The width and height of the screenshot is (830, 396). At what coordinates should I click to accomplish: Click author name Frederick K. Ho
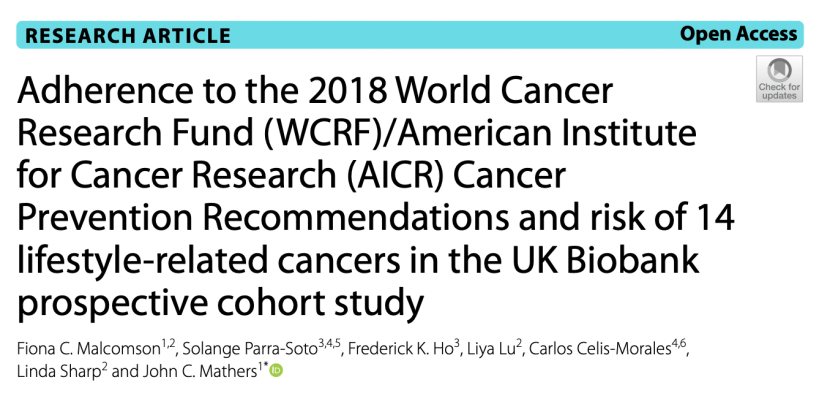click(x=401, y=350)
